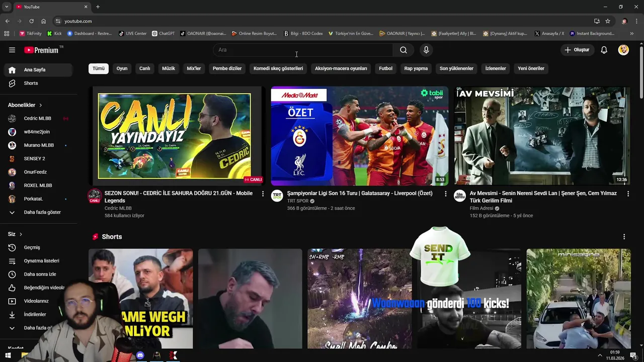The width and height of the screenshot is (644, 362).
Task: Open the ChatGPT bookmark
Action: [x=164, y=34]
